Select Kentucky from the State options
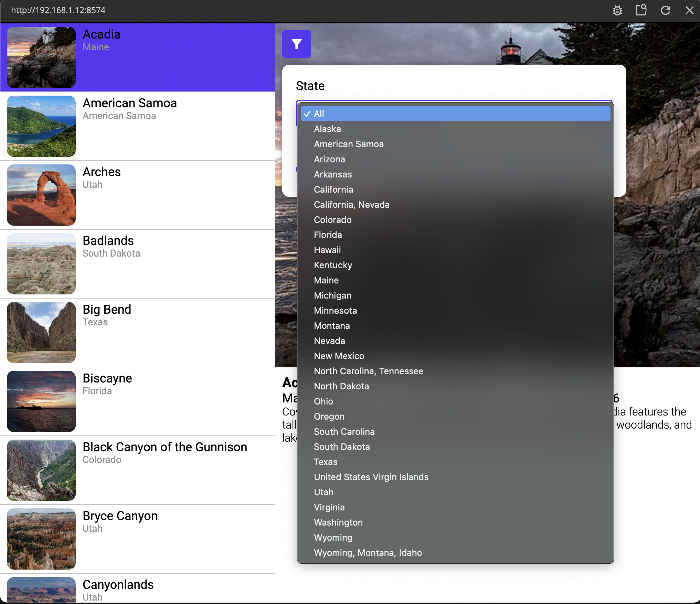The width and height of the screenshot is (700, 604). click(x=455, y=265)
